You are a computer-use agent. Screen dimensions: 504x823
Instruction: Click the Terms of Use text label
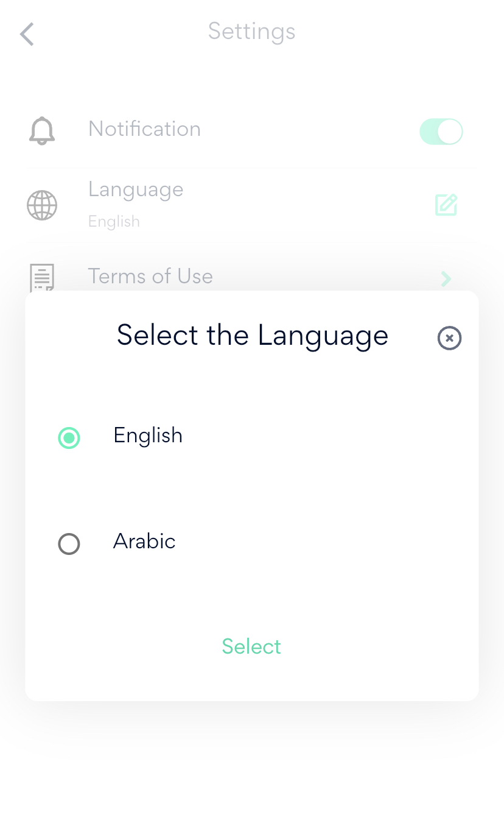coord(150,277)
